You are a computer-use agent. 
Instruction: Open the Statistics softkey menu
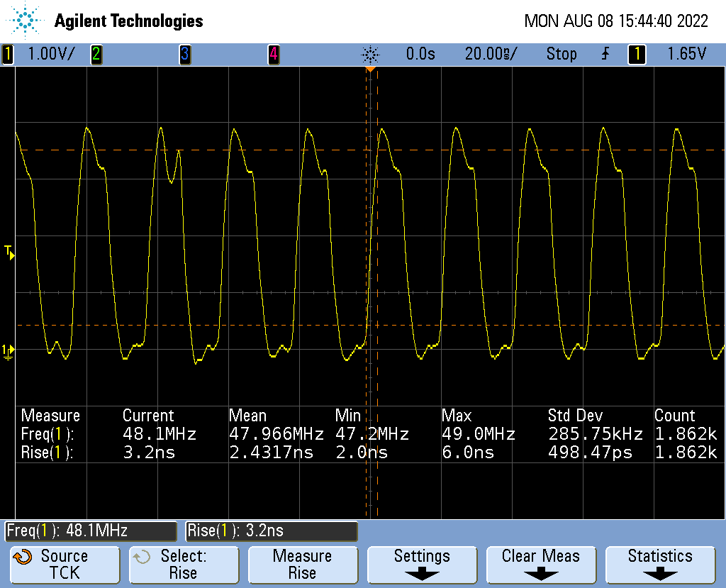click(x=659, y=564)
